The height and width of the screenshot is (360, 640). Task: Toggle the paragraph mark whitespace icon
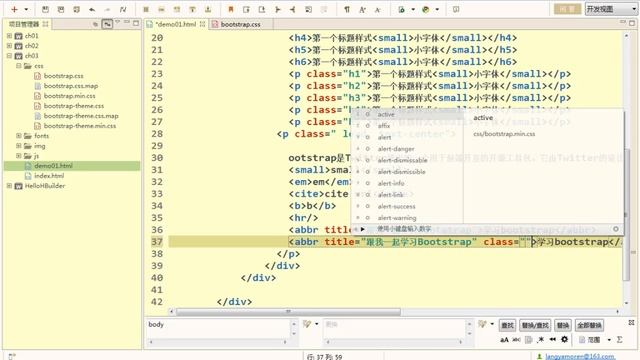click(x=347, y=9)
